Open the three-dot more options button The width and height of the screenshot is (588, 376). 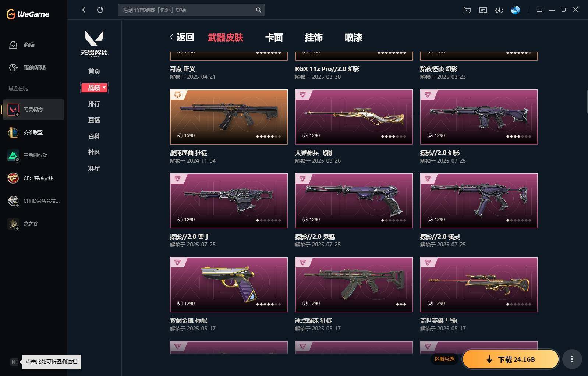pos(572,359)
